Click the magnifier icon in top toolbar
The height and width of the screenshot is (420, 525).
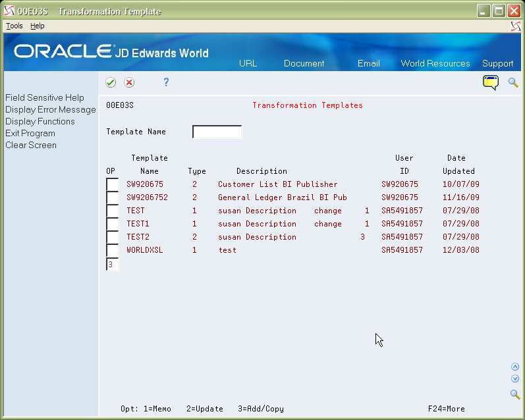(x=513, y=82)
